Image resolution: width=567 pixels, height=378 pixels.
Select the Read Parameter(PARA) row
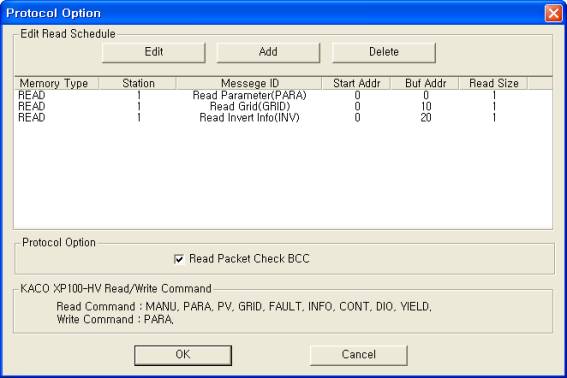point(283,95)
